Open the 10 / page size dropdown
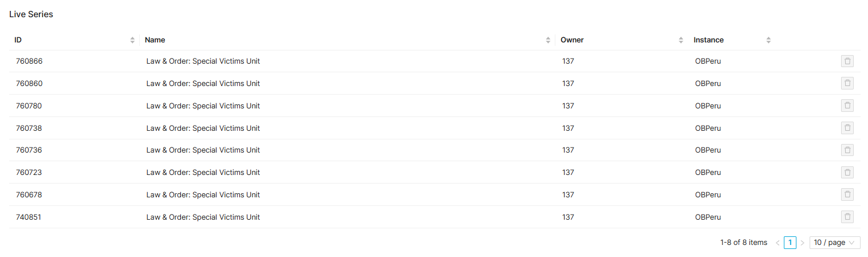 [835, 243]
